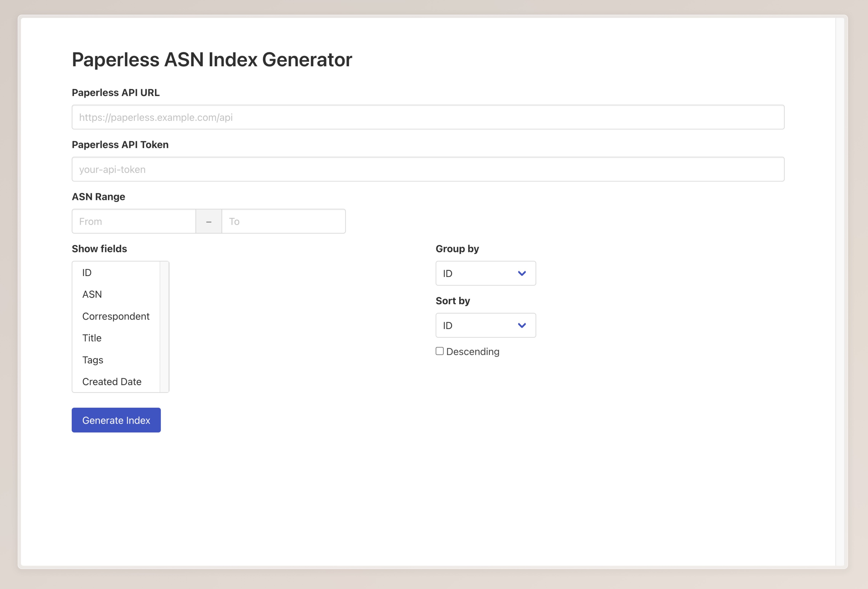868x589 pixels.
Task: Focus the Paperless API URL field
Action: click(428, 117)
